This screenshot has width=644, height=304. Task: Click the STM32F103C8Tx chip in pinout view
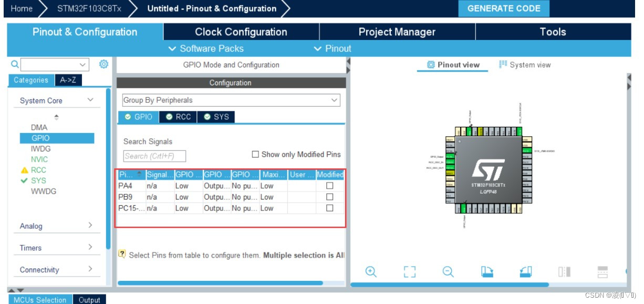tap(489, 171)
